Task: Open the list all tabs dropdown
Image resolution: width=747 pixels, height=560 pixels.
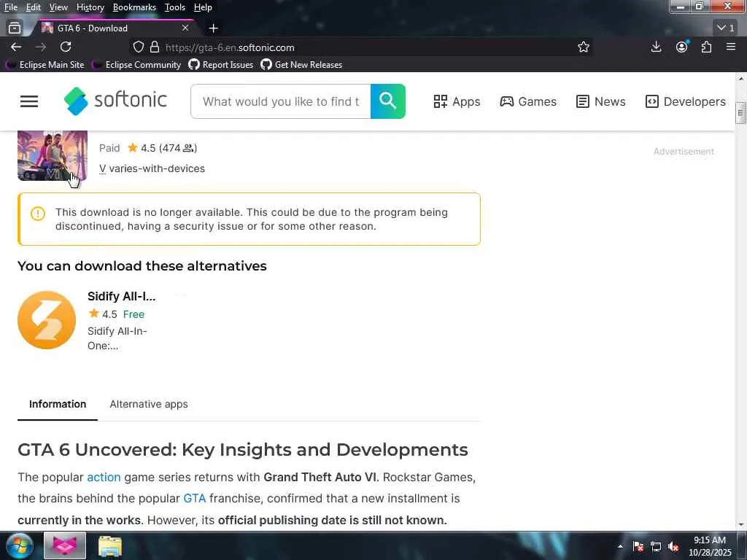Action: (x=726, y=28)
